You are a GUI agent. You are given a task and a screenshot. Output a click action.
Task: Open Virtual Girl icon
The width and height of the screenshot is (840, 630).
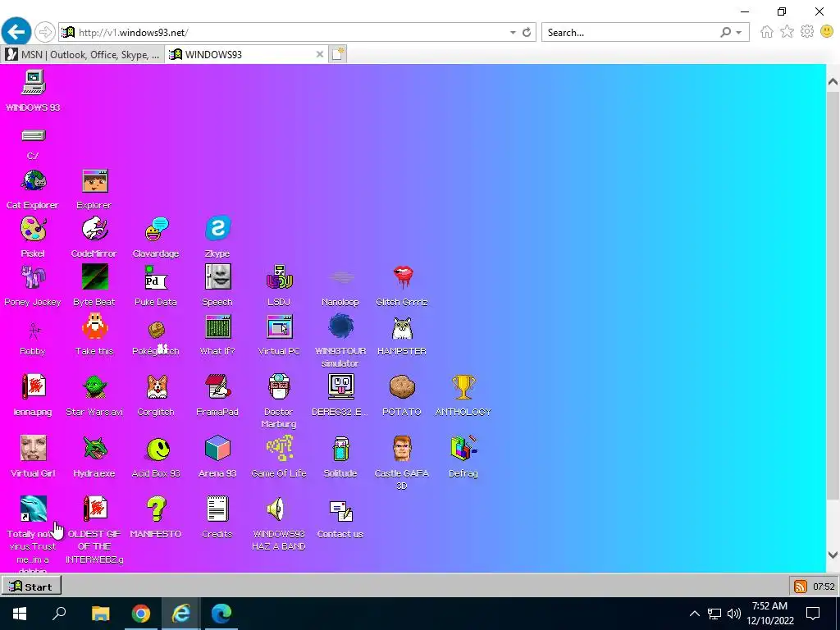[x=33, y=448]
